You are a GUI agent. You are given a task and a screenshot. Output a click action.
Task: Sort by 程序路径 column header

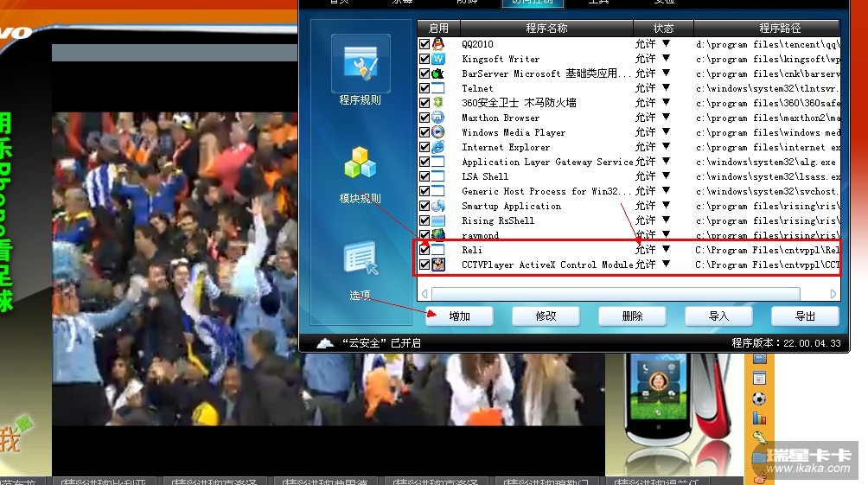pos(767,28)
